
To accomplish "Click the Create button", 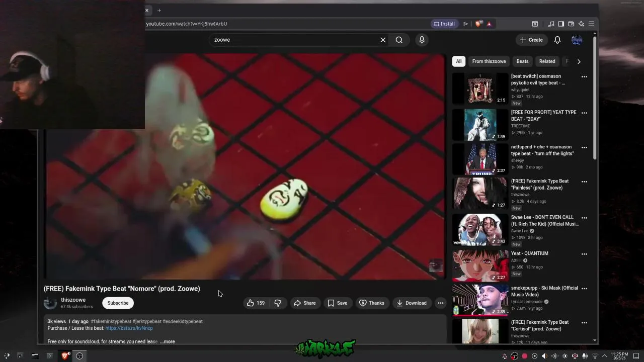I will tap(531, 40).
